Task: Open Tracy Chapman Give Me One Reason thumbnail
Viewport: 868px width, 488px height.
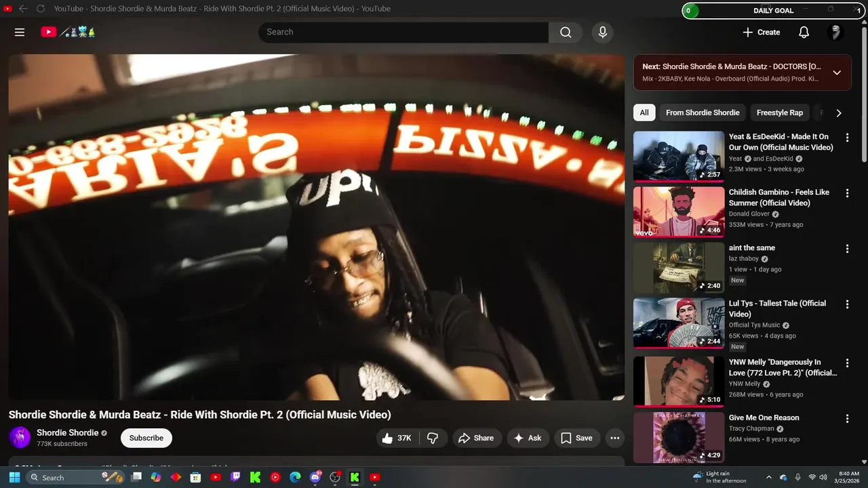Action: (x=679, y=438)
